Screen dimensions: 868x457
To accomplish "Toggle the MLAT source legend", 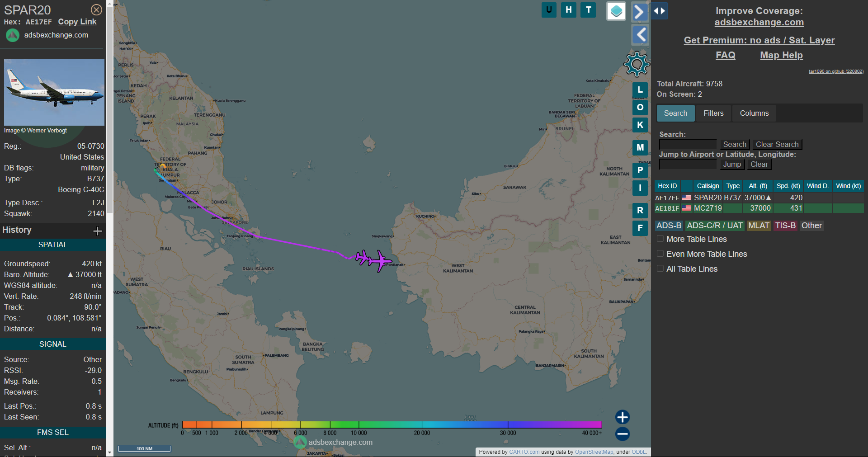I will click(x=759, y=226).
